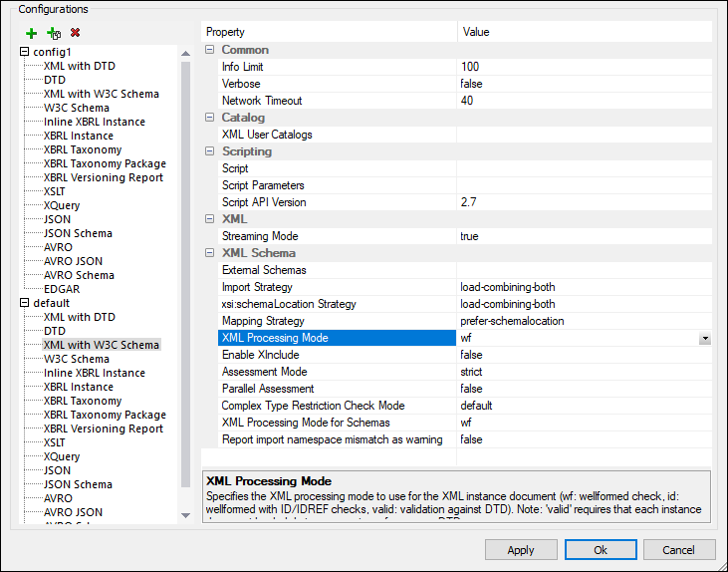Viewport: 728px width, 572px height.
Task: Click the red X delete configuration icon
Action: (76, 33)
